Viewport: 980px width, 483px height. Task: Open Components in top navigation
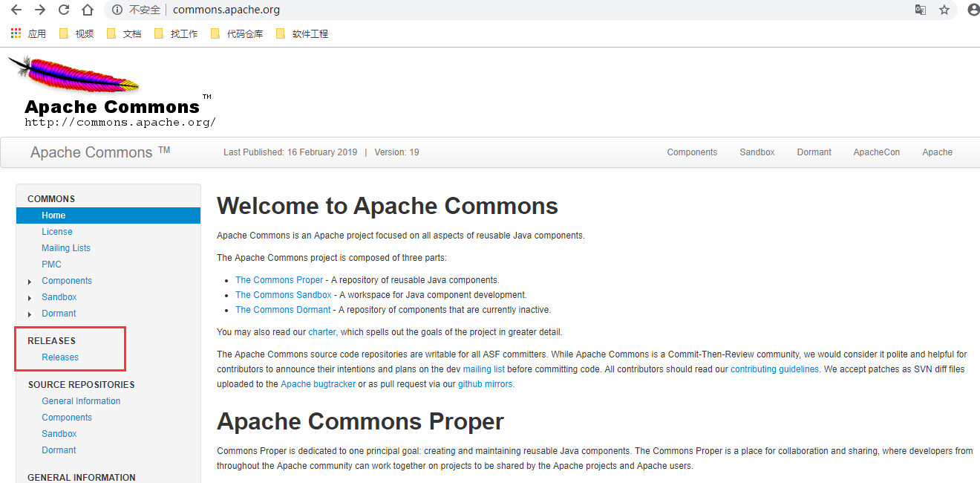click(x=692, y=152)
